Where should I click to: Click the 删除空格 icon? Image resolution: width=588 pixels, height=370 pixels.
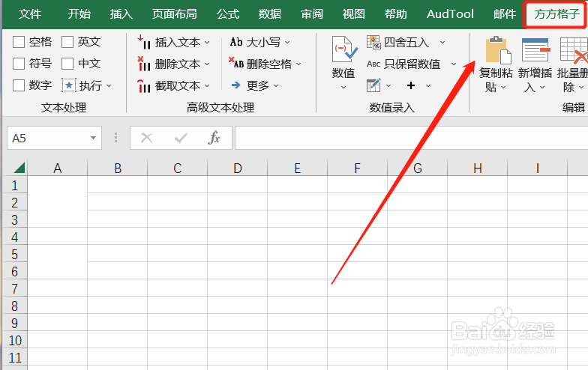tap(236, 63)
